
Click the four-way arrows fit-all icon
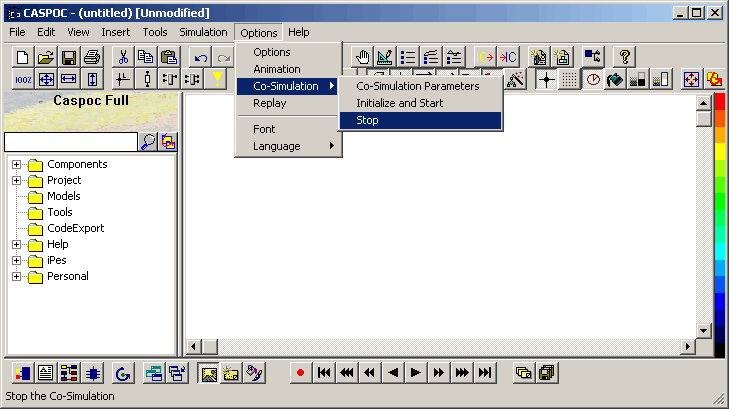point(46,79)
